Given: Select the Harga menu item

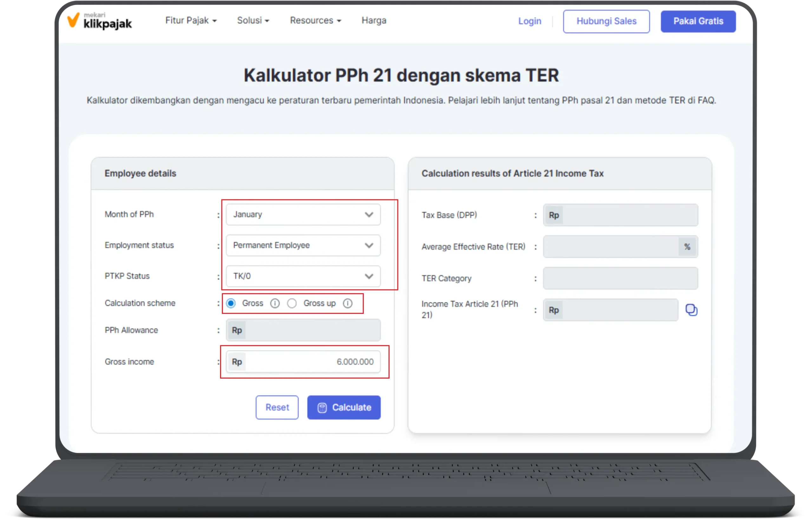Looking at the screenshot, I should pyautogui.click(x=374, y=20).
